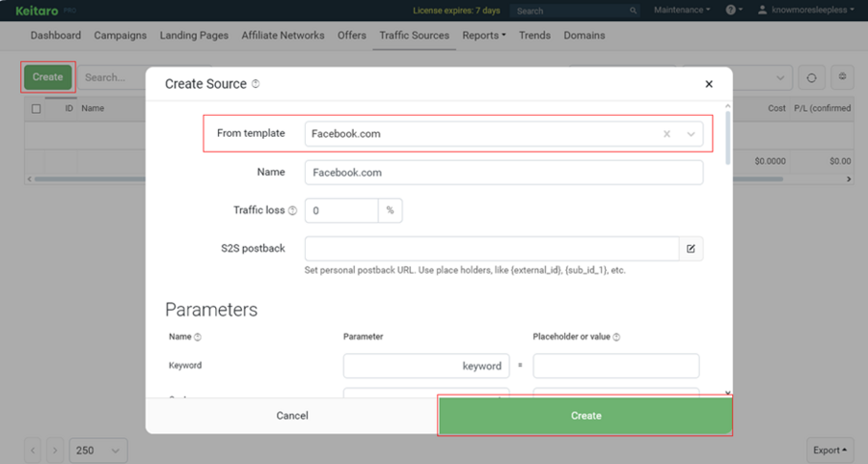
Task: Open the Maintenance dropdown menu
Action: [682, 10]
